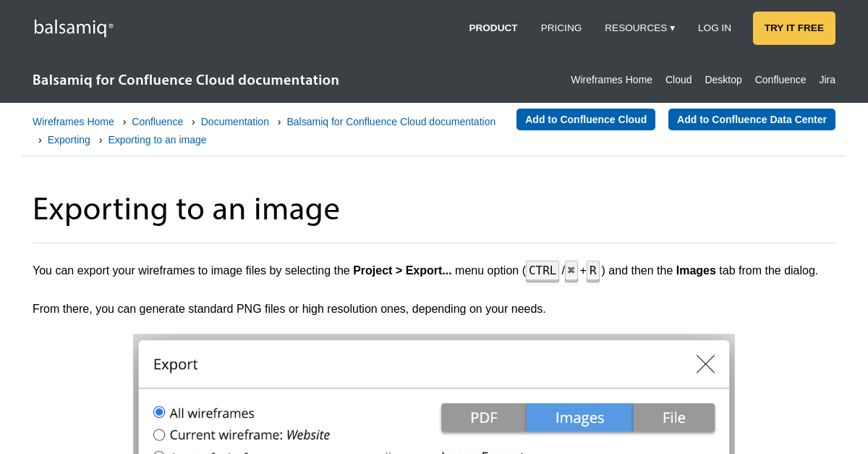The height and width of the screenshot is (454, 868).
Task: Open the Product menu item
Action: tap(493, 28)
